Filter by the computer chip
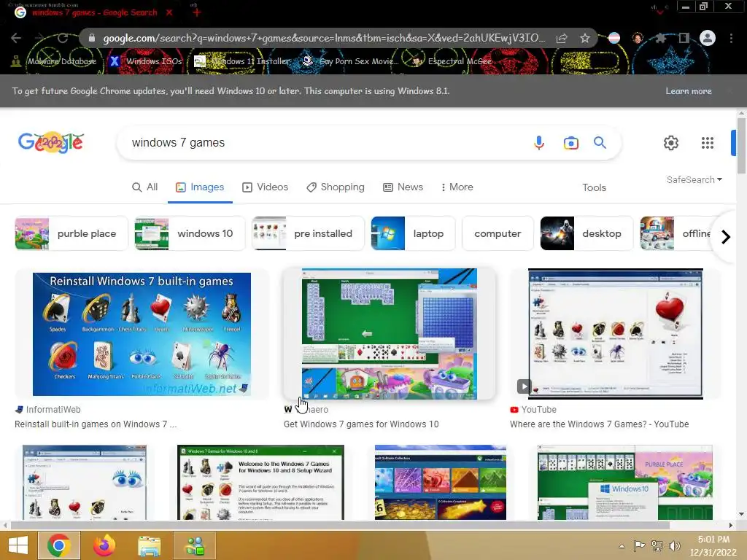 tap(498, 233)
